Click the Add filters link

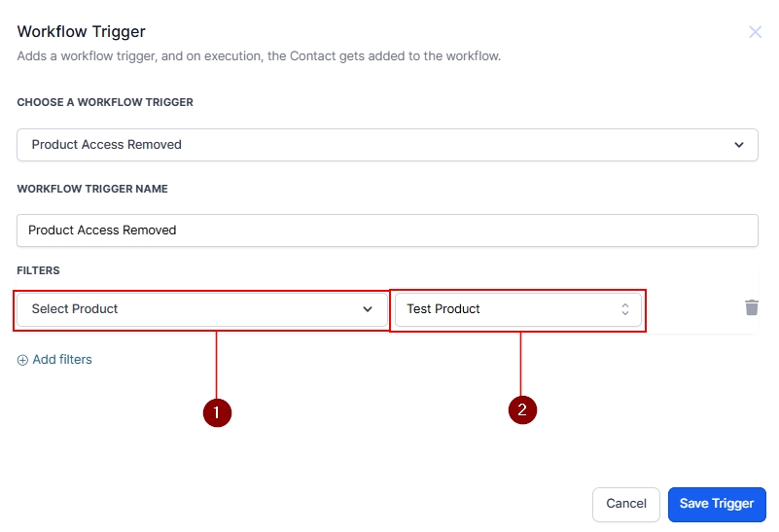(x=61, y=360)
